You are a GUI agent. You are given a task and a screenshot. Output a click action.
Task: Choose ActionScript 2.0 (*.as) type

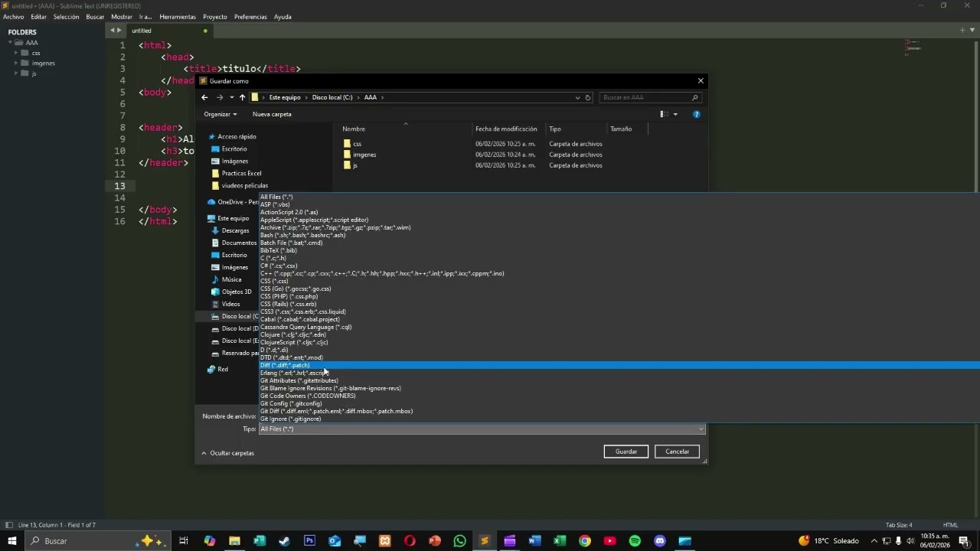(619, 212)
